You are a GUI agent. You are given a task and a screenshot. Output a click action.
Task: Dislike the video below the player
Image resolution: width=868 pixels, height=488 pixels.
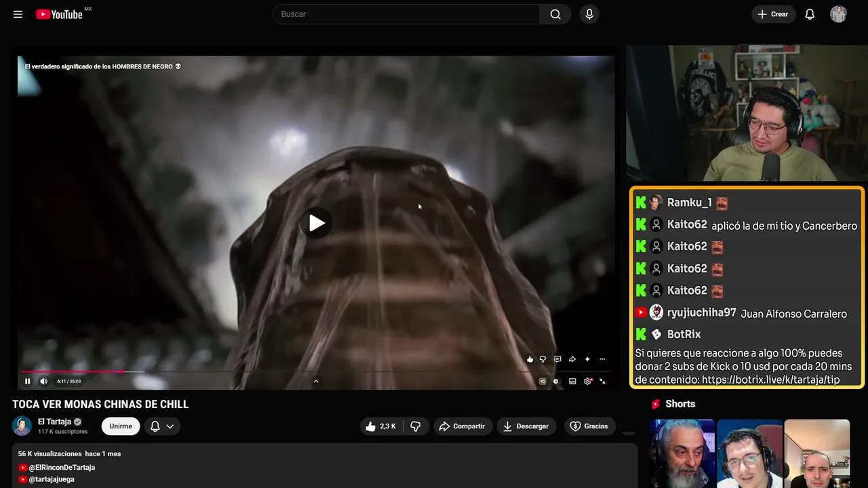pyautogui.click(x=416, y=426)
